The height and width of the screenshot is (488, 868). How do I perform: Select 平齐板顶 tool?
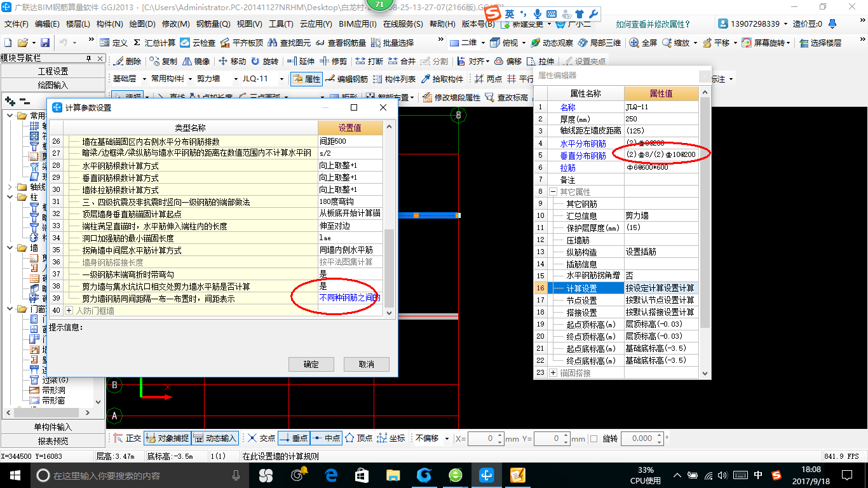point(241,43)
